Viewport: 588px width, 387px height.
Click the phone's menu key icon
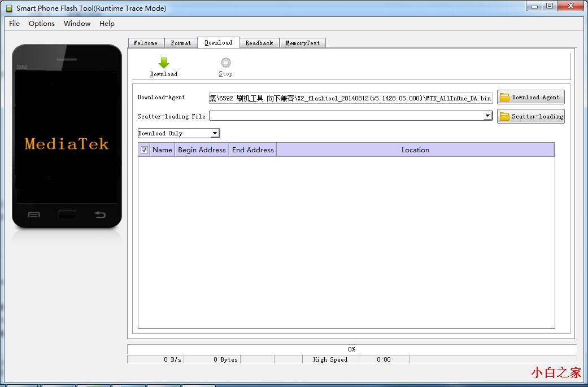coord(34,215)
